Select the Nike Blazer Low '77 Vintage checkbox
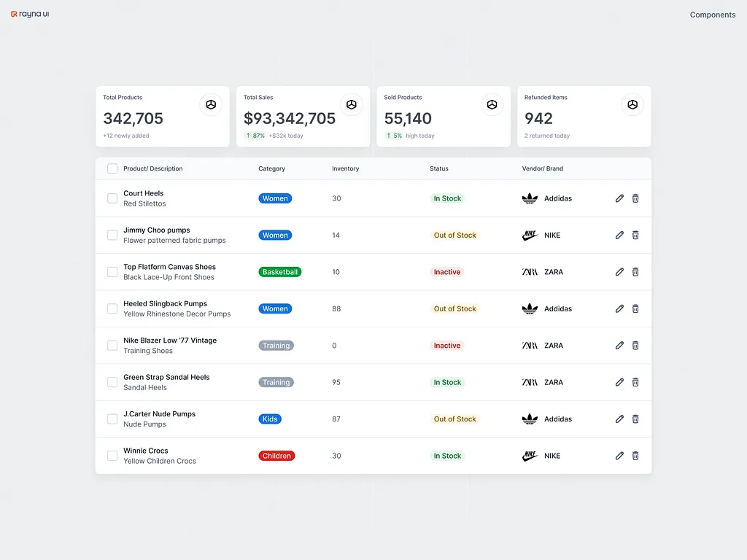 pos(112,346)
